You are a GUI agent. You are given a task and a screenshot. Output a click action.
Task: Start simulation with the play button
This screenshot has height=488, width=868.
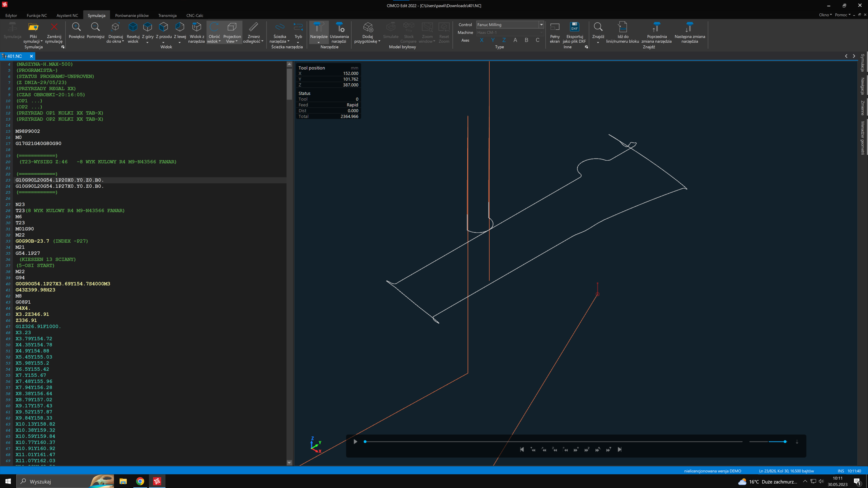pos(355,441)
